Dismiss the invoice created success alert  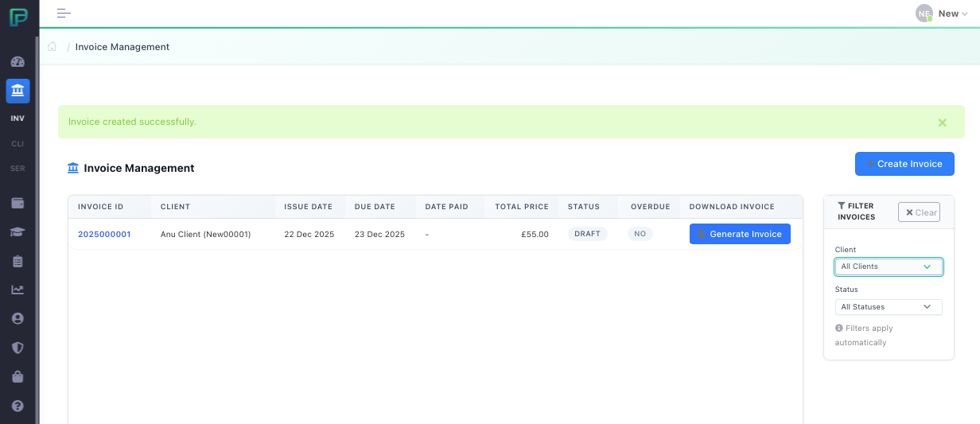click(x=942, y=123)
